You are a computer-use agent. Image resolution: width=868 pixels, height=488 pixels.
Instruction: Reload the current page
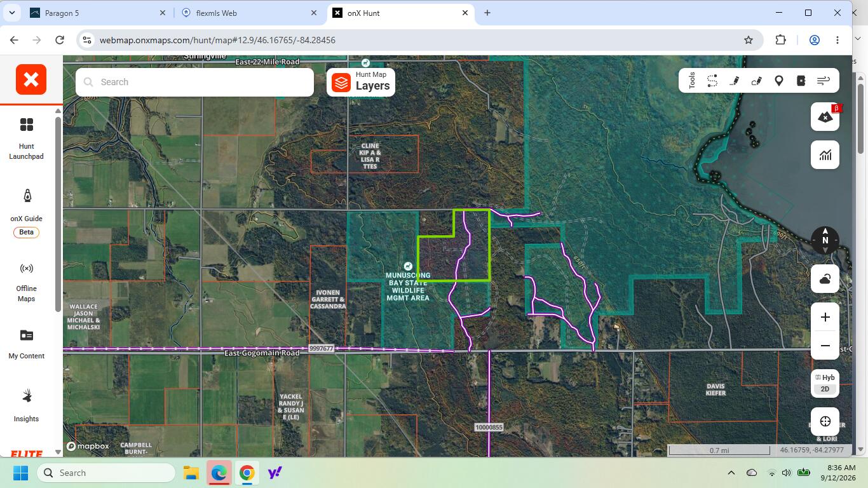60,40
